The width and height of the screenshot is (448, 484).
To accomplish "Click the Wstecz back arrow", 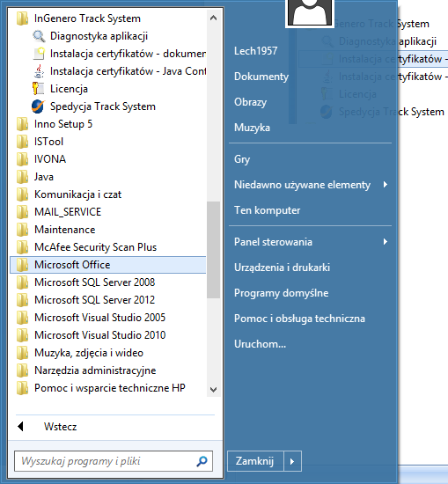I will [21, 427].
